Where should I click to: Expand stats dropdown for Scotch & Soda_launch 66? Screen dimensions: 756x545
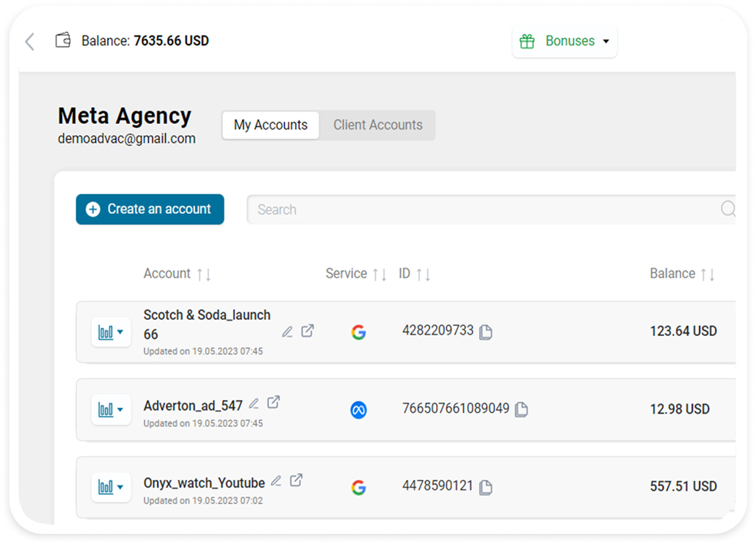[111, 332]
